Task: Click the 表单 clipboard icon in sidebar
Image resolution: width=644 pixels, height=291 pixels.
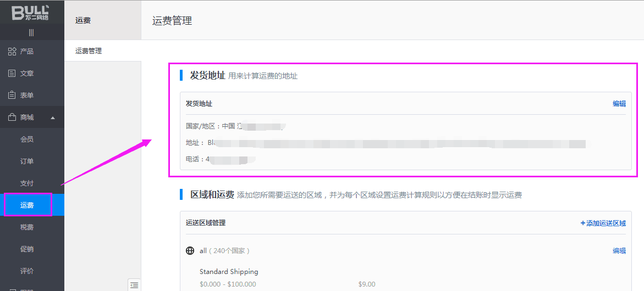Action: click(12, 96)
